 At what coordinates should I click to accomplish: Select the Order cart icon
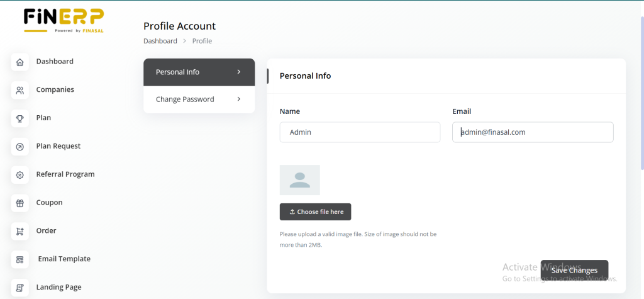(x=20, y=231)
